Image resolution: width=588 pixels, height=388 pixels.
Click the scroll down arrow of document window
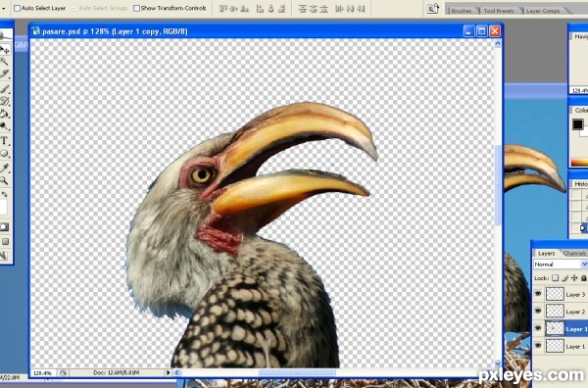coord(498,364)
